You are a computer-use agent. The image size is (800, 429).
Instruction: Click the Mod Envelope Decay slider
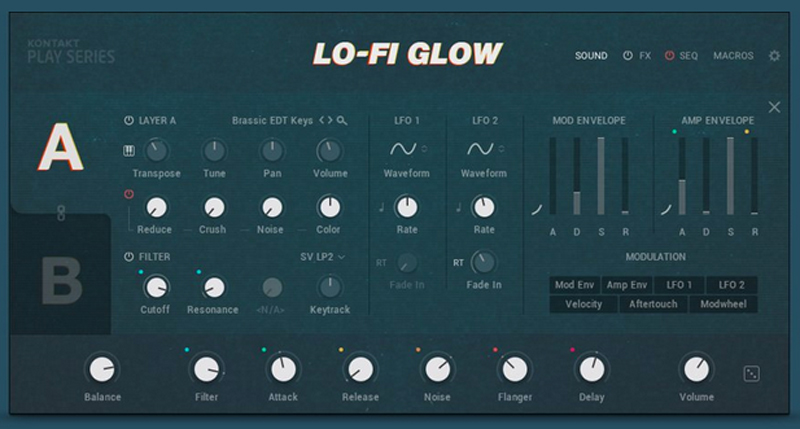click(x=577, y=176)
